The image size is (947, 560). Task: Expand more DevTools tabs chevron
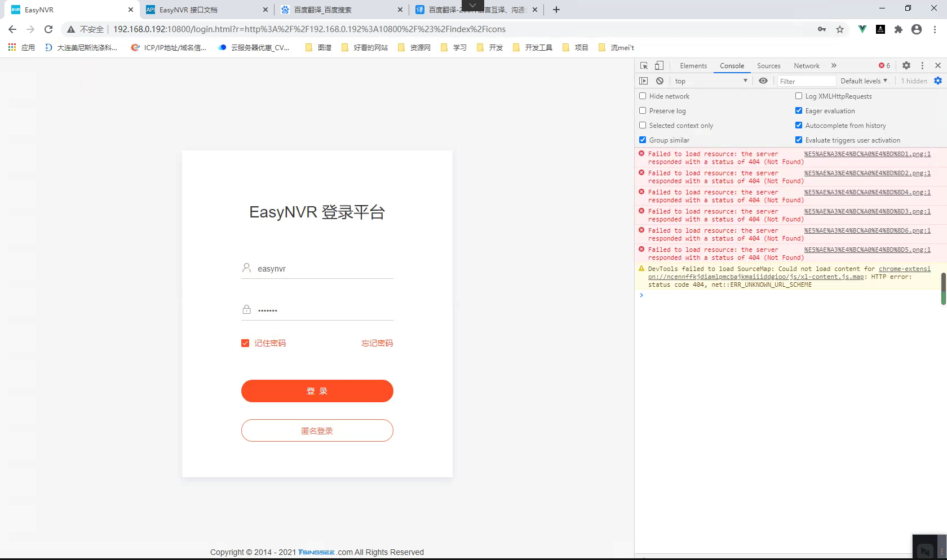pyautogui.click(x=834, y=65)
